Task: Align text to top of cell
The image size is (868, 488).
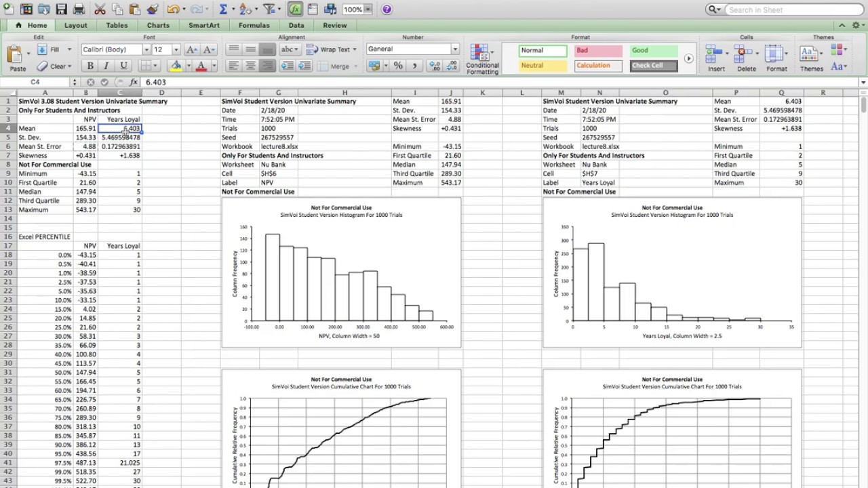Action: click(x=233, y=49)
